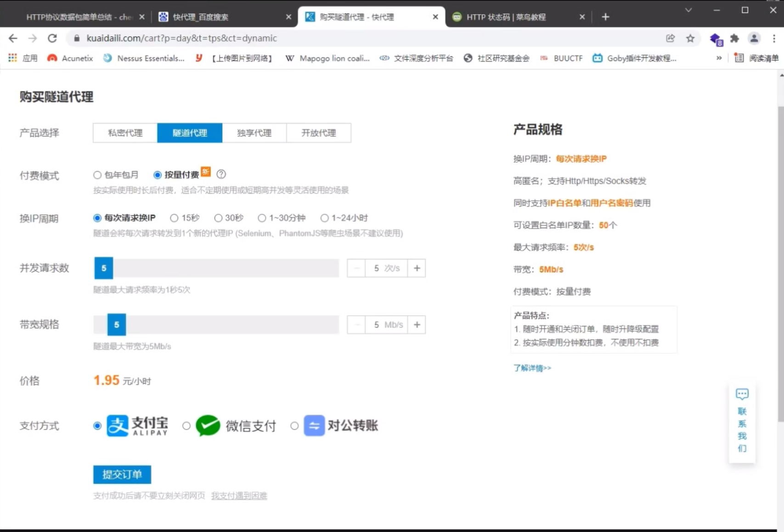The height and width of the screenshot is (532, 784).
Task: Open the Mapogo lion coalition bookmark
Action: [x=327, y=58]
